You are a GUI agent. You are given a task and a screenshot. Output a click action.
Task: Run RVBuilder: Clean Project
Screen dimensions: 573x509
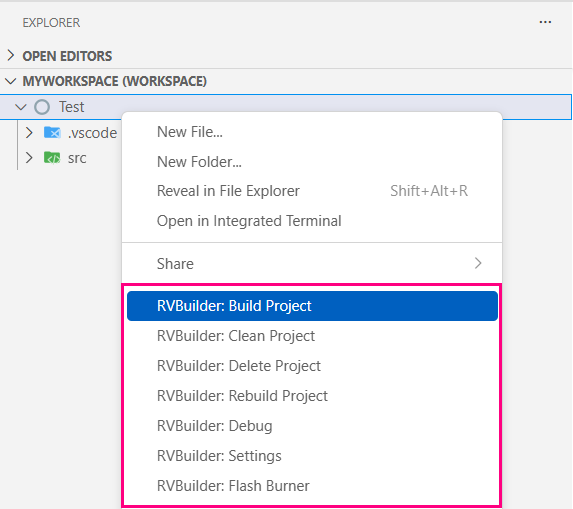tap(312, 336)
